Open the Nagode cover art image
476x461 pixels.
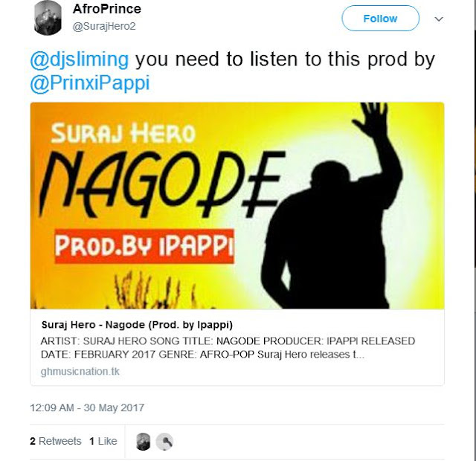(237, 206)
